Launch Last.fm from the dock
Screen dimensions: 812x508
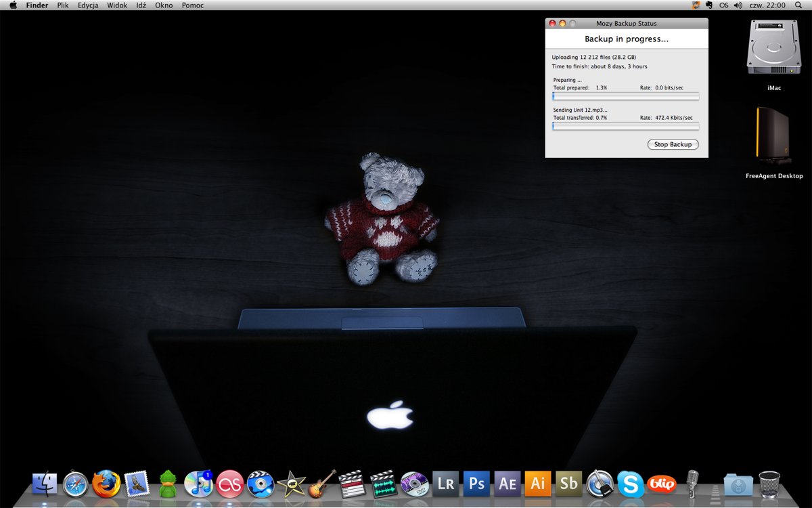[x=229, y=484]
